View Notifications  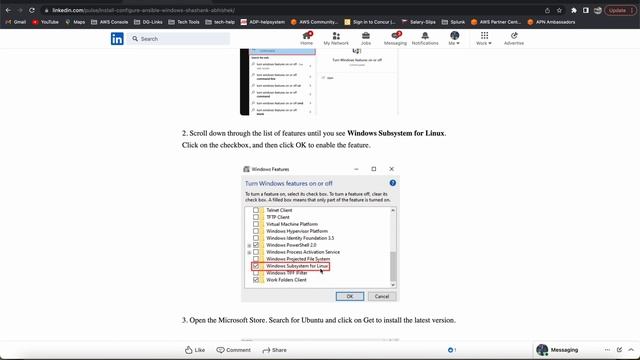[425, 38]
